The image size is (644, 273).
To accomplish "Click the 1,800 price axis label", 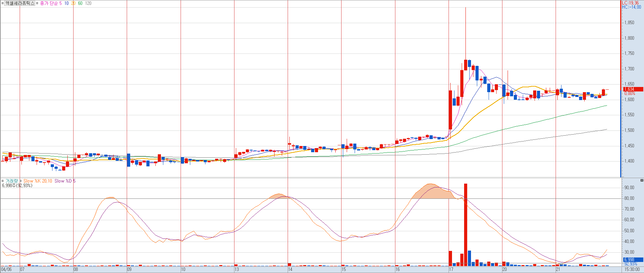I will tap(629, 38).
